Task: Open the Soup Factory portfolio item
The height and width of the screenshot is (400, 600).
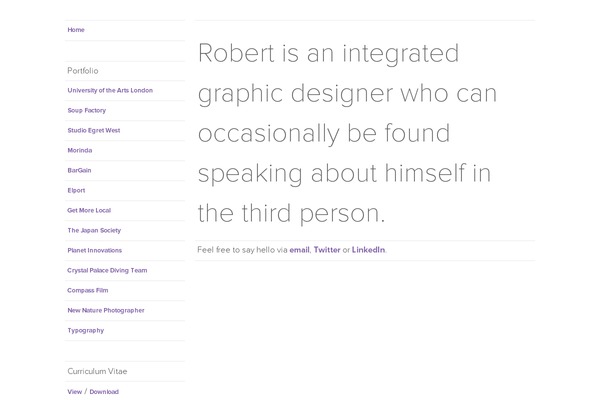Action: pos(86,110)
